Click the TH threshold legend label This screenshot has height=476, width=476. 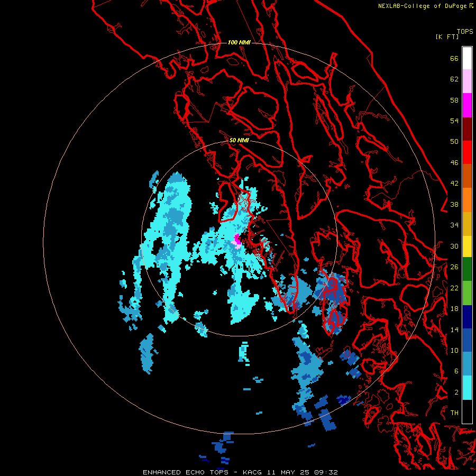[x=454, y=413]
